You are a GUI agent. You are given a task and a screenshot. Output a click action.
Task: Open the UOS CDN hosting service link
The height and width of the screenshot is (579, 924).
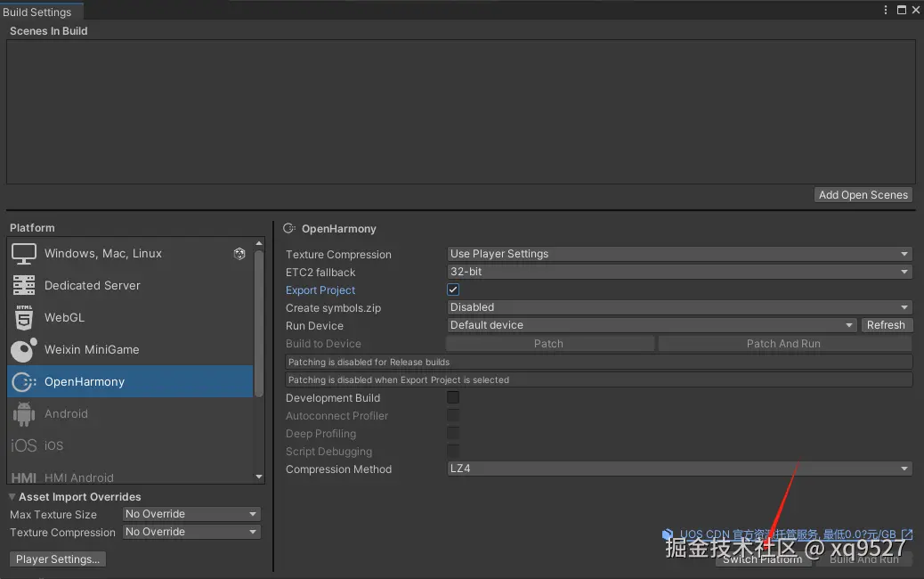(788, 534)
